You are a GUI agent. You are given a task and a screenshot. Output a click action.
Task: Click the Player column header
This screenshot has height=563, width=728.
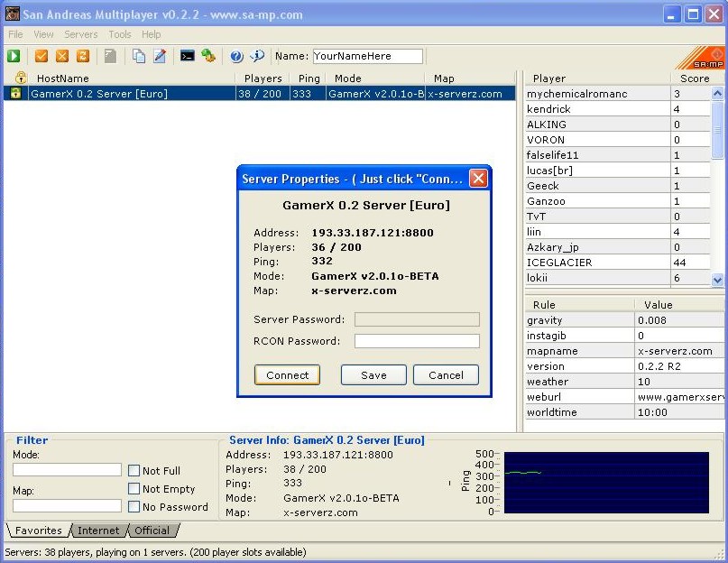pyautogui.click(x=597, y=78)
